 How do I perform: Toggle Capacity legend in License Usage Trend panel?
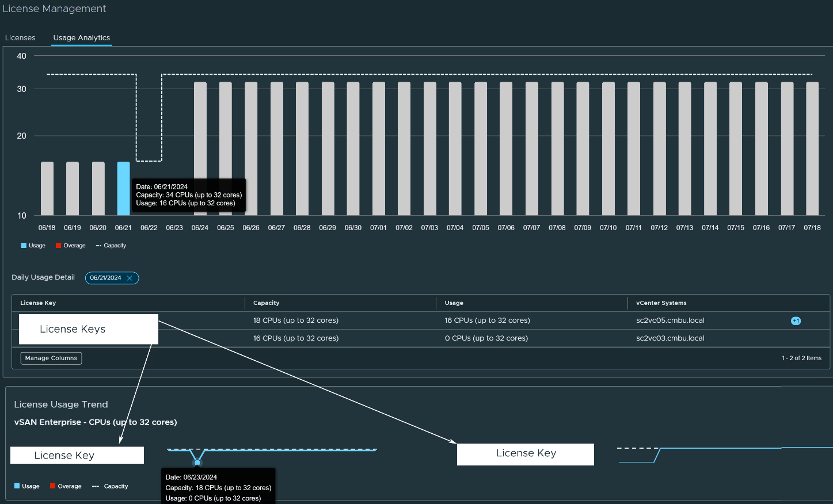point(95,486)
